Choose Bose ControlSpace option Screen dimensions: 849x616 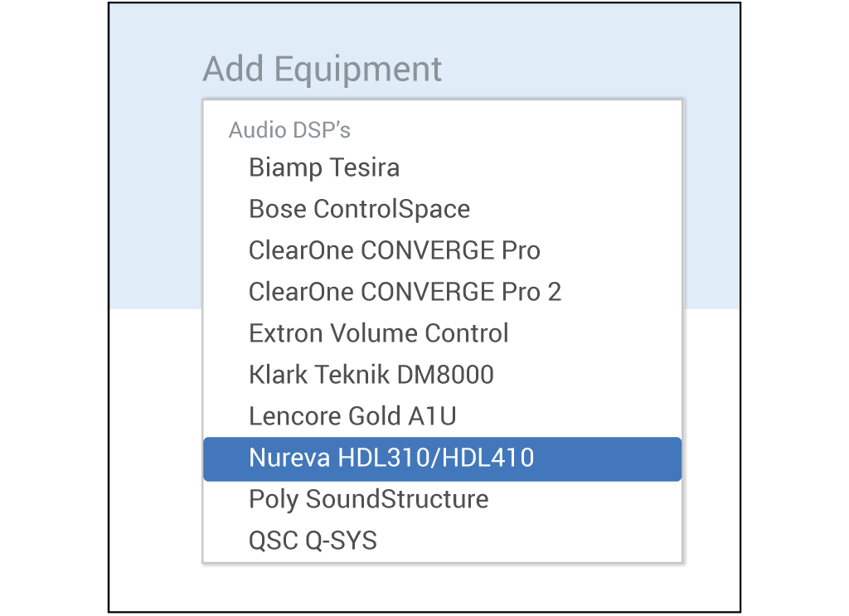359,209
